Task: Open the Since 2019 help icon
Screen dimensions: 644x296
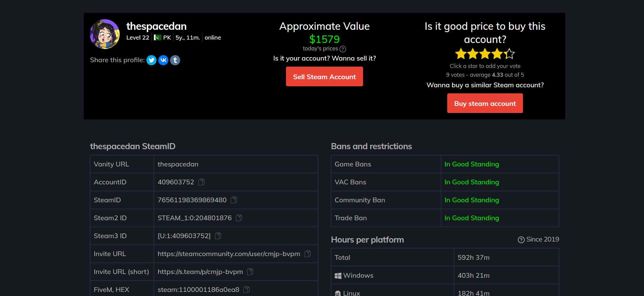Action: (x=521, y=240)
